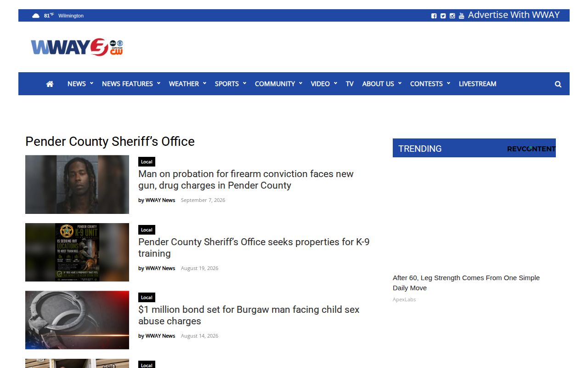Click the Trending section header
Screen dimensions: 588x368
point(420,149)
